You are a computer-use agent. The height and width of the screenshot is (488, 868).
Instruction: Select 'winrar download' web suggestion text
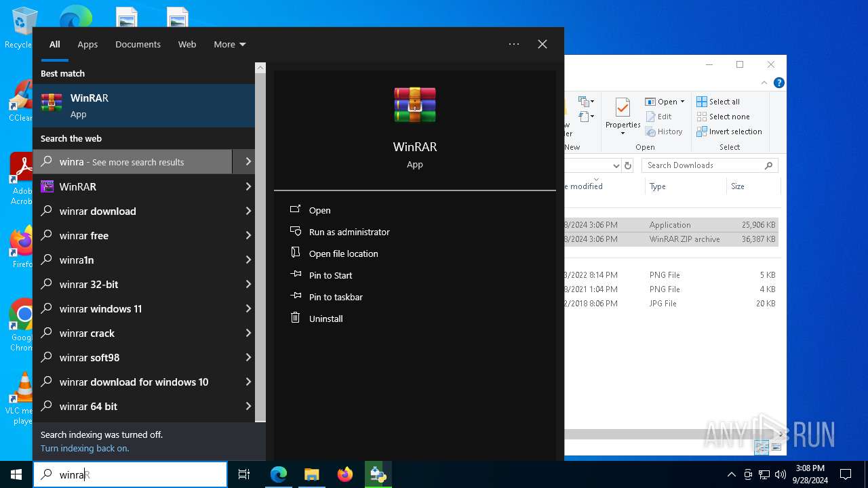(98, 211)
